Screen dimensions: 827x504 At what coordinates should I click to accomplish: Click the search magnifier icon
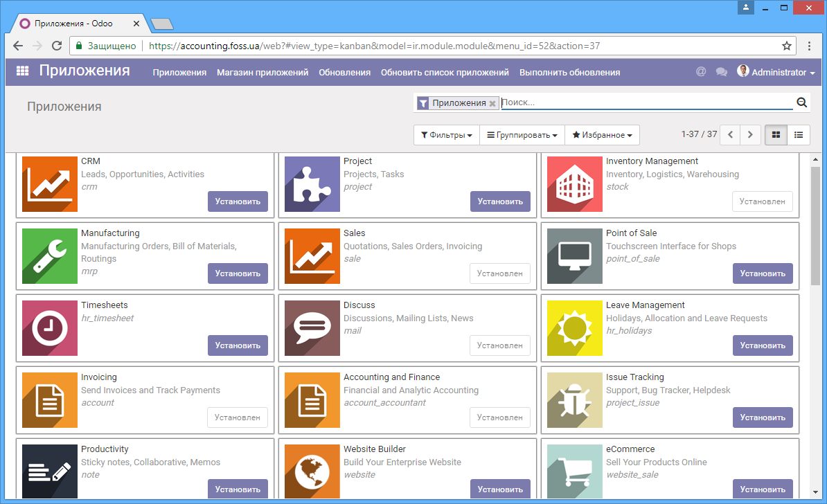point(801,102)
